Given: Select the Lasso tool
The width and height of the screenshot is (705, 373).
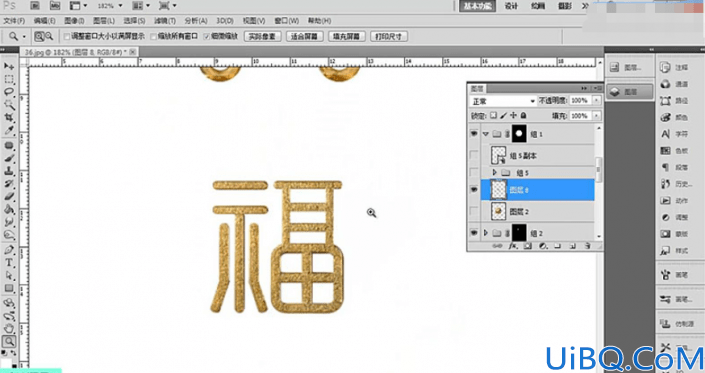Looking at the screenshot, I should click(9, 92).
